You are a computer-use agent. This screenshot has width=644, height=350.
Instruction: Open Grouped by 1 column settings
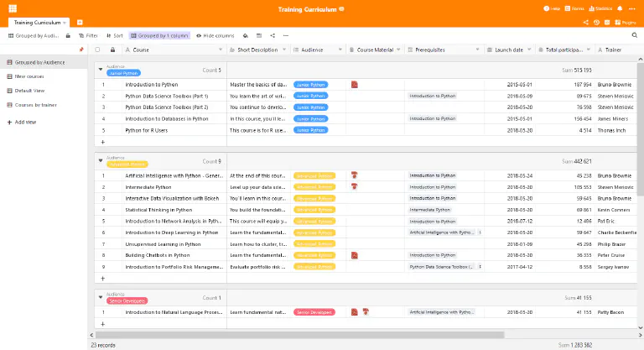click(x=159, y=36)
